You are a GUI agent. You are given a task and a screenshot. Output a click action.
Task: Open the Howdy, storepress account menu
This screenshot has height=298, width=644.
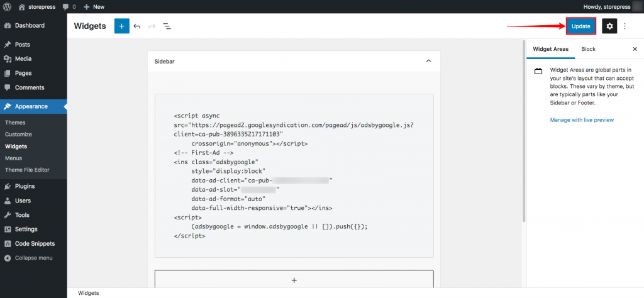click(x=611, y=6)
